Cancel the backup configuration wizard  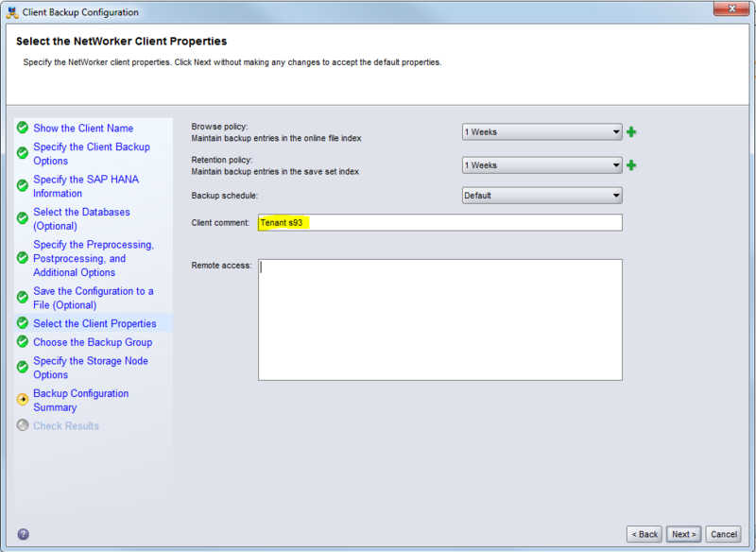[723, 534]
